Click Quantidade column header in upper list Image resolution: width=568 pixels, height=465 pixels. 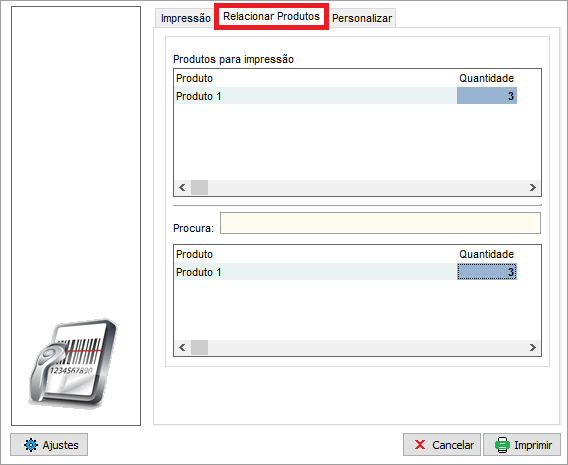coord(486,78)
